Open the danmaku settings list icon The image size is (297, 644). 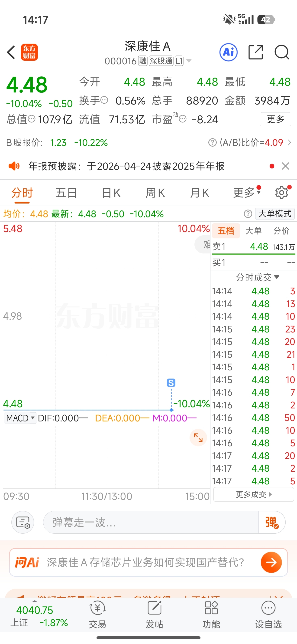pos(23,522)
